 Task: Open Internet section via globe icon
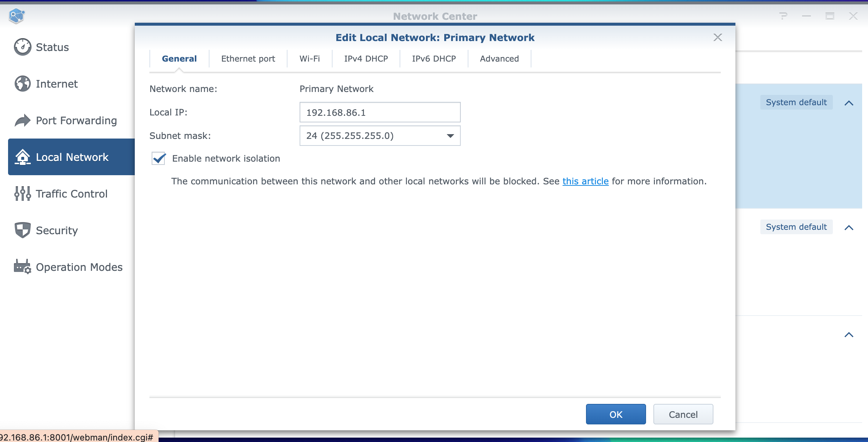(x=23, y=84)
